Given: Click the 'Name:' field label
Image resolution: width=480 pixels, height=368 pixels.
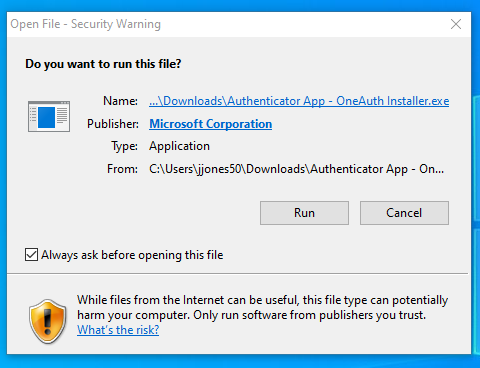Looking at the screenshot, I should (120, 101).
